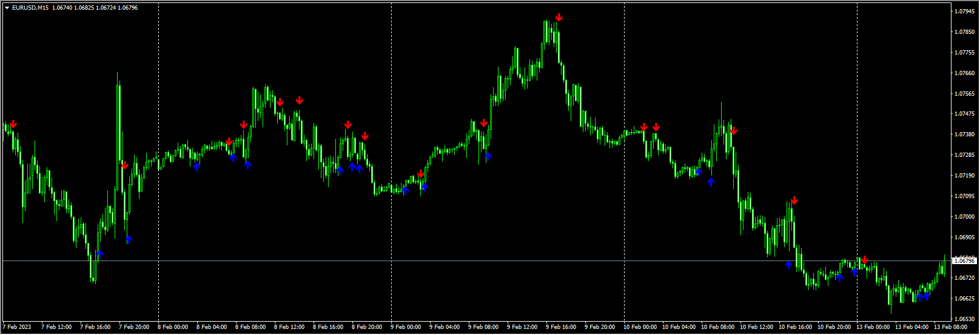Screen dimensions: 980x335
Task: Click the 13 Feb 04:00 time label
Action: tap(911, 327)
